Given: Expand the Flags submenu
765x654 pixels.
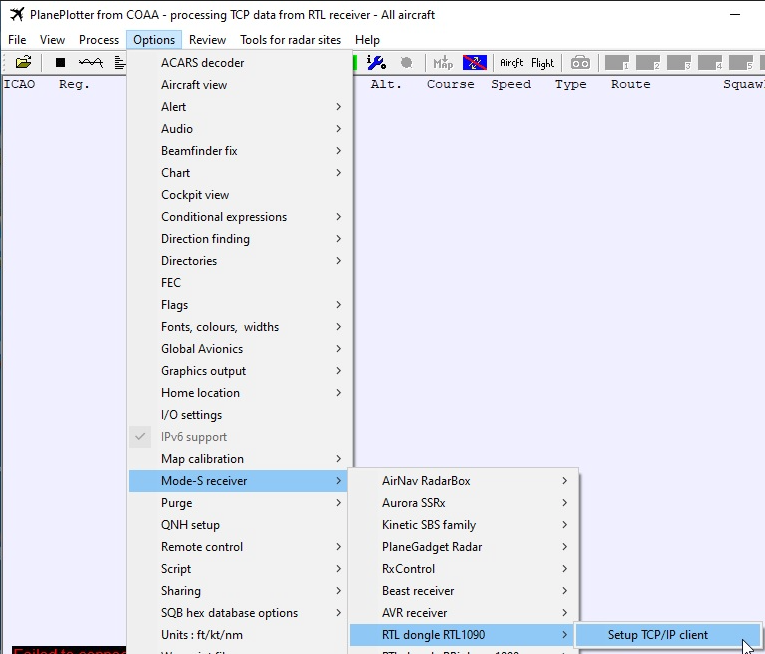Looking at the screenshot, I should tap(240, 305).
